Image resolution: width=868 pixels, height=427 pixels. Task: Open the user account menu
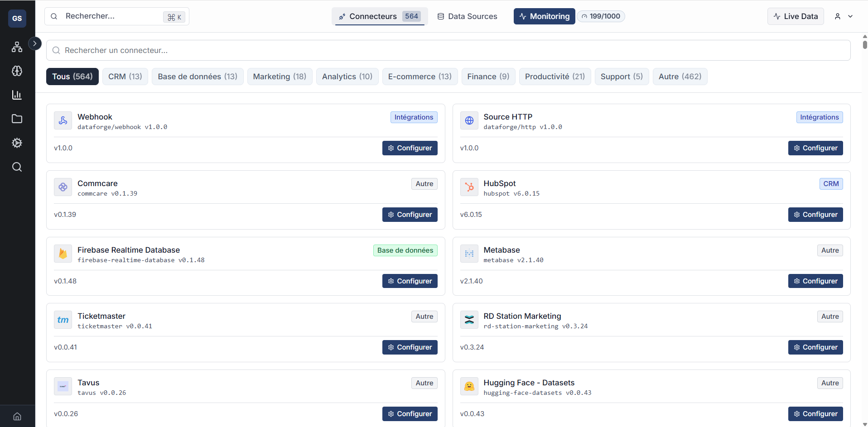click(x=844, y=16)
